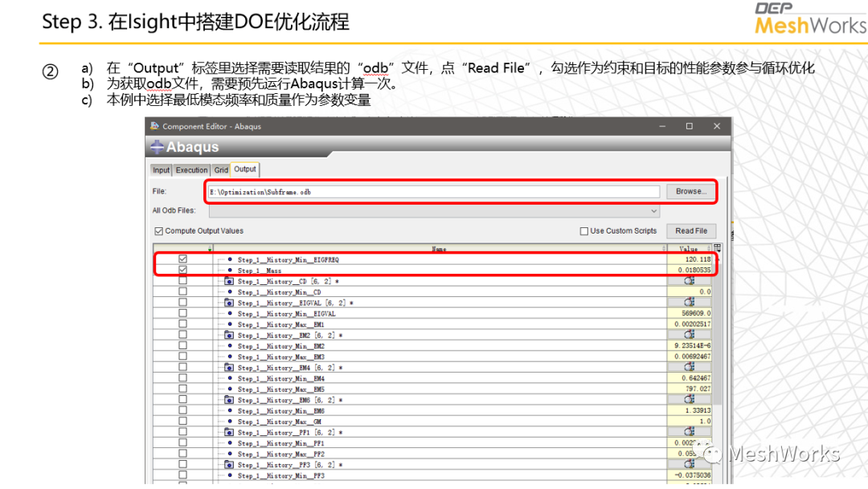This screenshot has width=868, height=489.
Task: Toggle Compute Output Values checkbox
Action: (159, 230)
